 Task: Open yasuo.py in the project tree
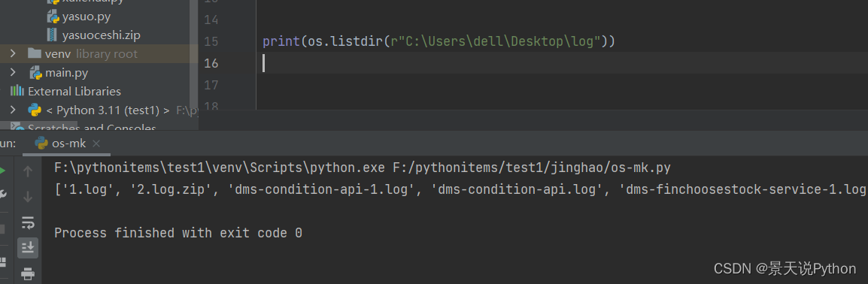(x=86, y=17)
